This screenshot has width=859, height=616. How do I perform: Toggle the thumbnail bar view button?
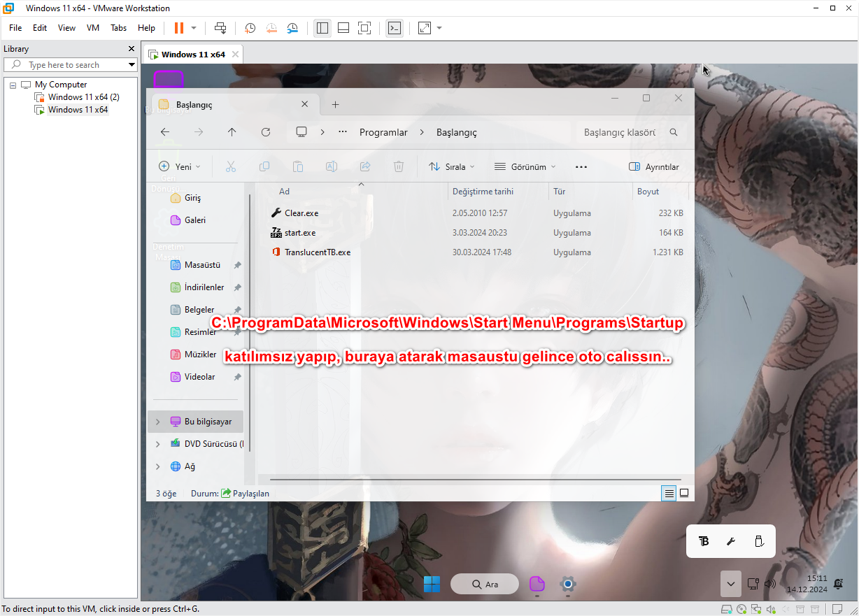coord(343,28)
